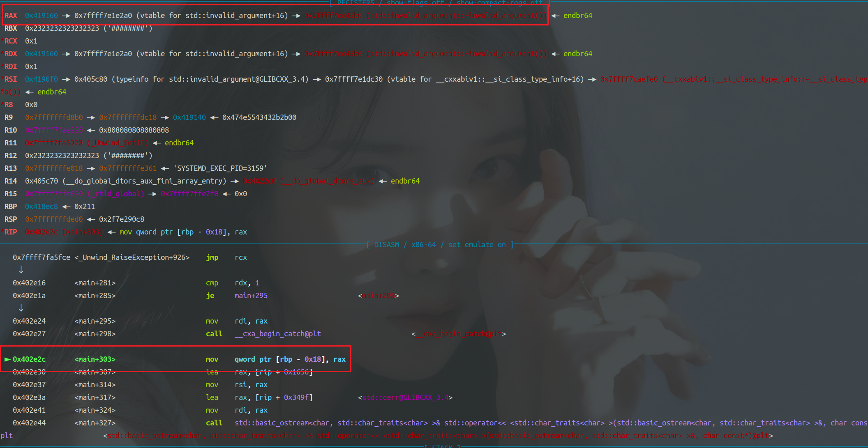Screen dimensions: 868x448
Task: Click the RCX register label
Action: pyautogui.click(x=11, y=41)
